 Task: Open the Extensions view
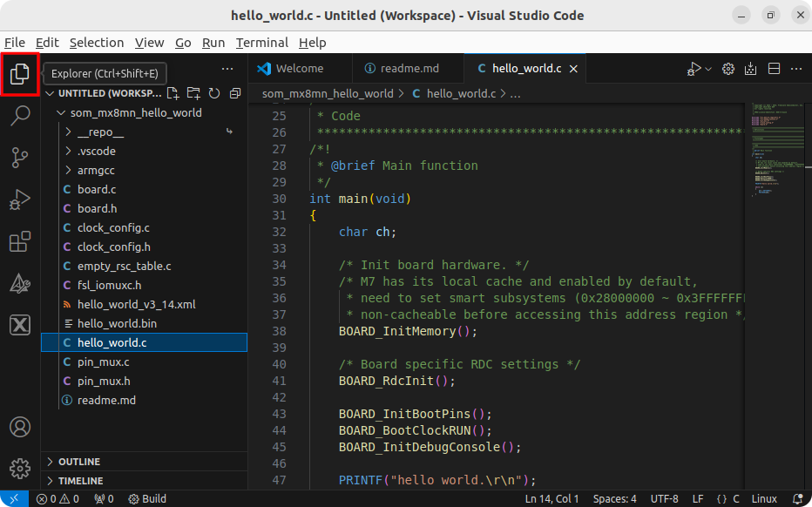19,241
